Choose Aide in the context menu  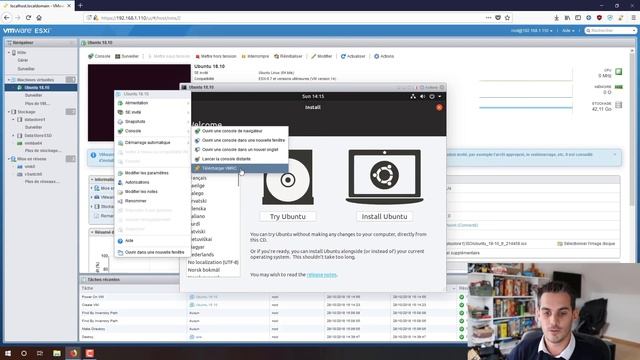click(153, 241)
